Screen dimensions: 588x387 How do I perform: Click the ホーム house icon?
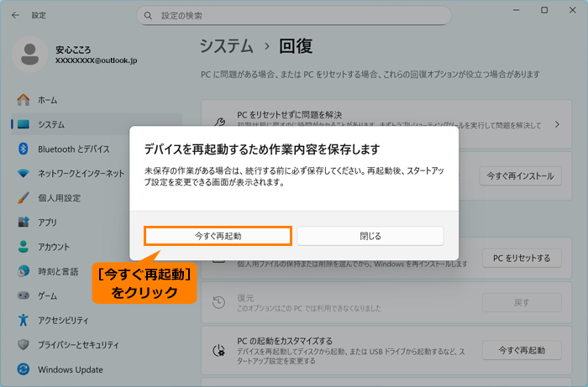pos(24,100)
